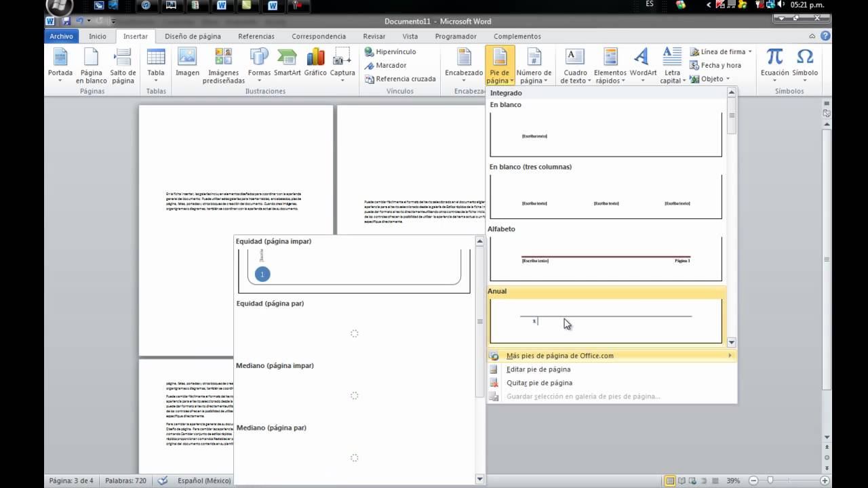Insert a Referencia cruzada
Image resolution: width=868 pixels, height=488 pixels.
click(x=400, y=79)
